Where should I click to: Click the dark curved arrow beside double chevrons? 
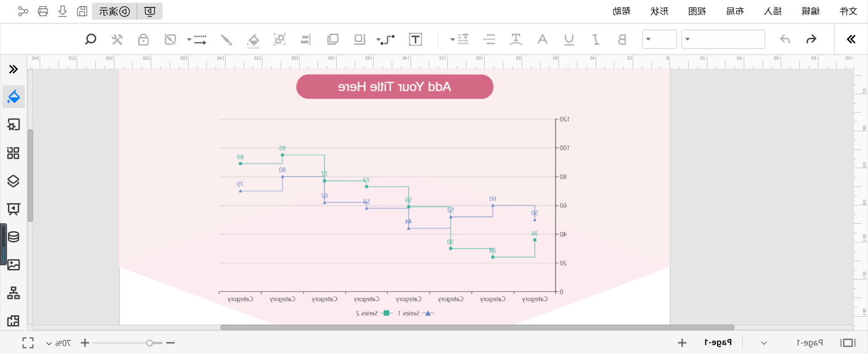point(812,39)
